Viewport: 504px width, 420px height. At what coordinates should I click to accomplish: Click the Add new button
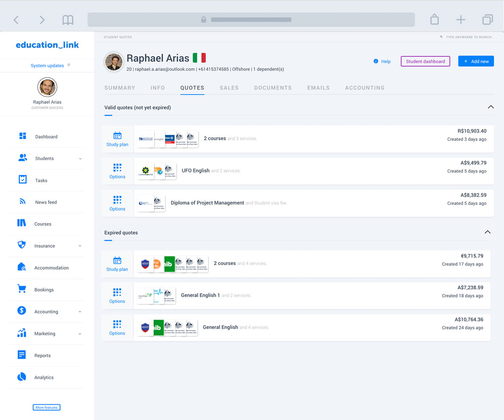tap(476, 61)
